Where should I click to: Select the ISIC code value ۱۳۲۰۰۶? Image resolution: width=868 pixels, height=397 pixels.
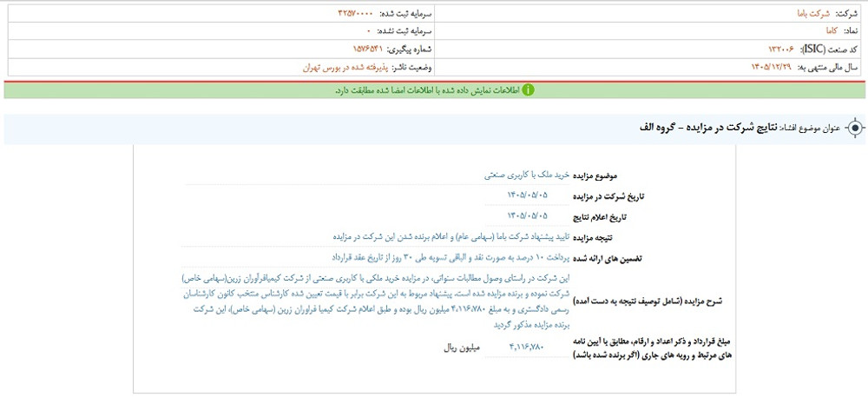click(781, 50)
